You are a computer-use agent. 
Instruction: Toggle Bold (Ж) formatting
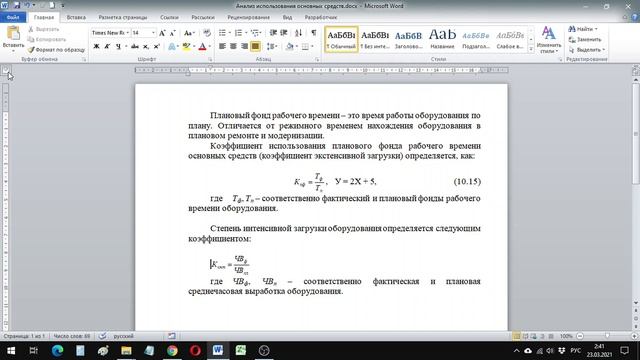click(x=96, y=47)
